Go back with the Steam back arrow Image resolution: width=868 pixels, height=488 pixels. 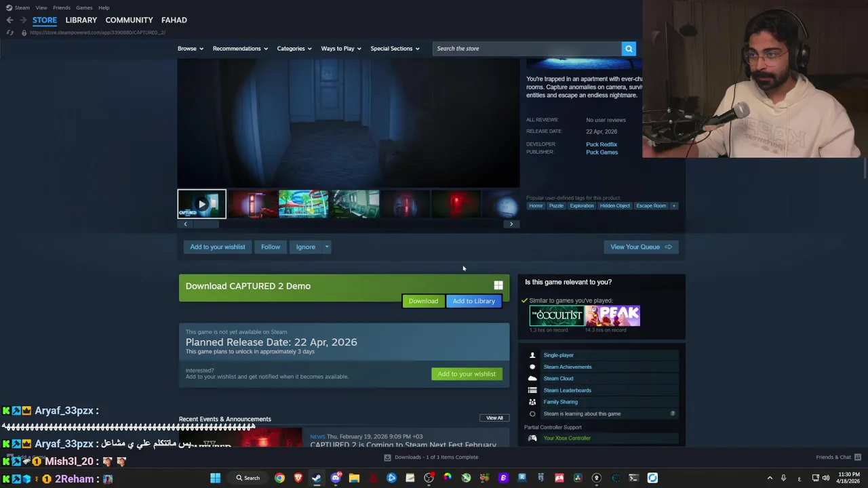(9, 20)
